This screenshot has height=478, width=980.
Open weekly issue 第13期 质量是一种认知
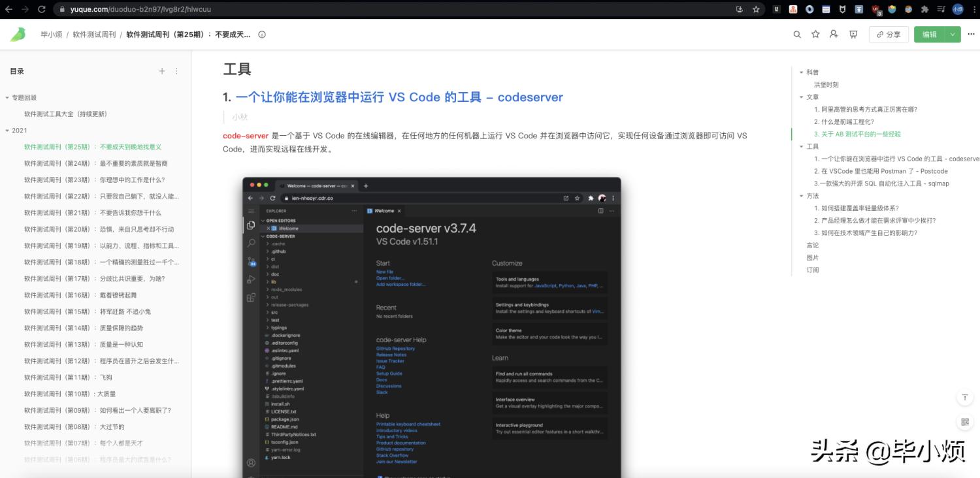pyautogui.click(x=84, y=344)
